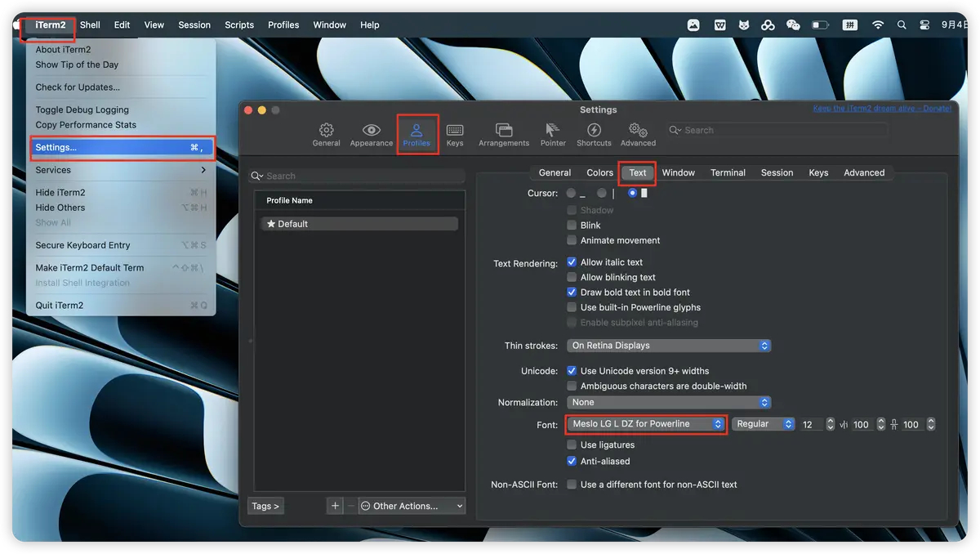The height and width of the screenshot is (554, 980).
Task: Click the Pinyin input method icon
Action: (850, 25)
